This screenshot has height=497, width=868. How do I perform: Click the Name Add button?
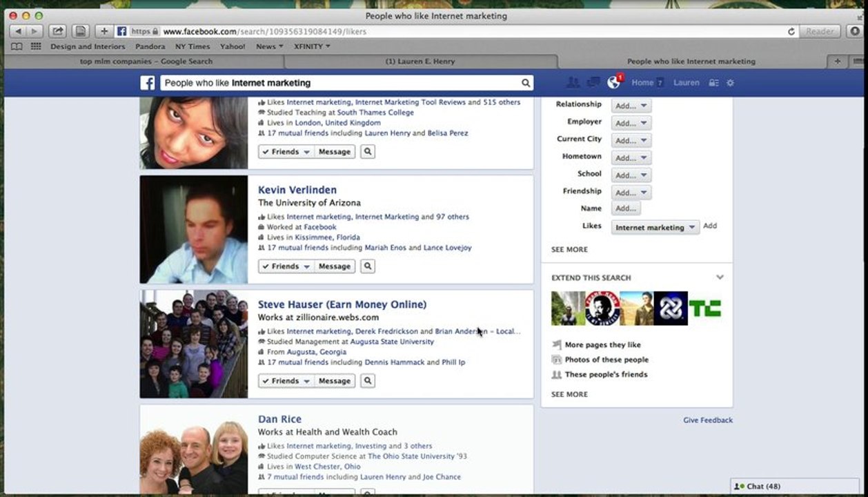point(626,208)
